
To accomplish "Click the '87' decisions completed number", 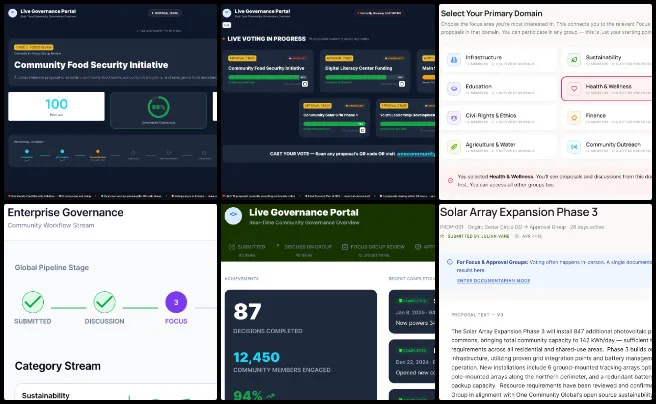I will 247,312.
